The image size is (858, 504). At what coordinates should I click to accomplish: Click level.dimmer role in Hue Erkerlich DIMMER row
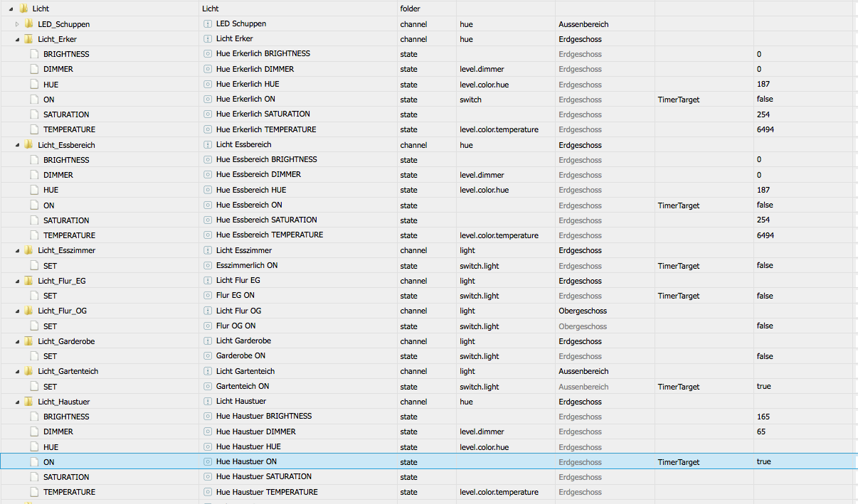pyautogui.click(x=482, y=70)
